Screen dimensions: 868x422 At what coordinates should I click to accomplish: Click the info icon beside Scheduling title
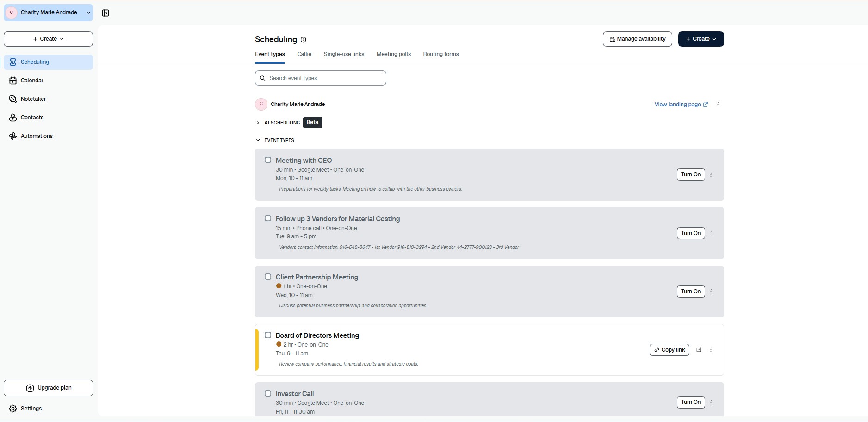pos(304,40)
